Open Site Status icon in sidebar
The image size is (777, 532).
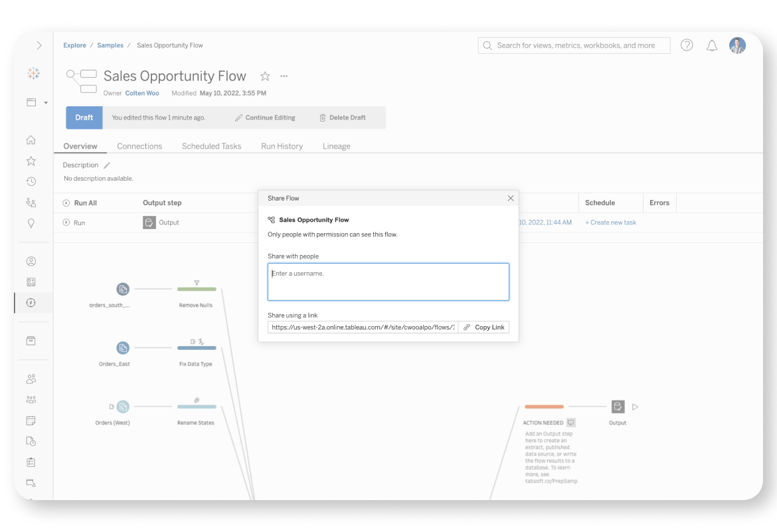coord(31,483)
